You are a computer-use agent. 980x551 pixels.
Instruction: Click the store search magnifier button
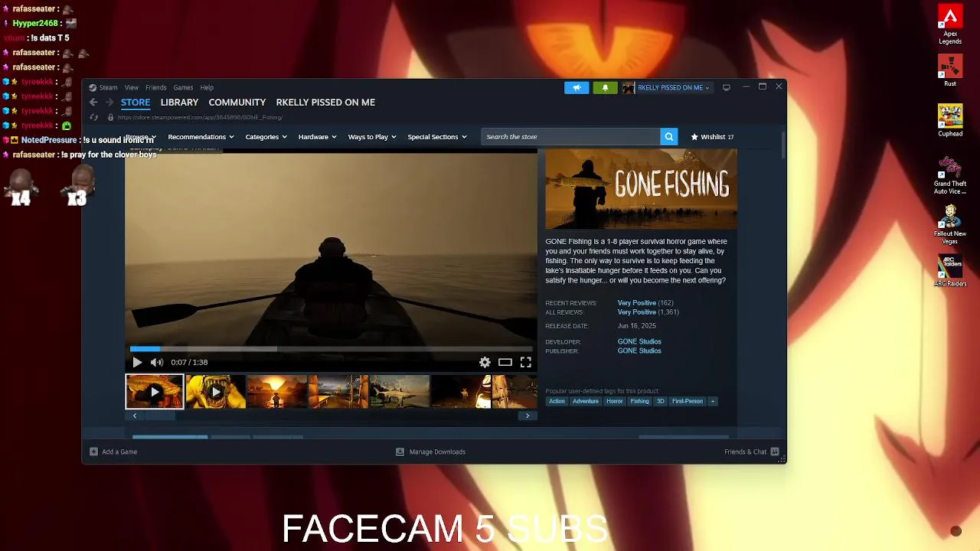point(669,137)
